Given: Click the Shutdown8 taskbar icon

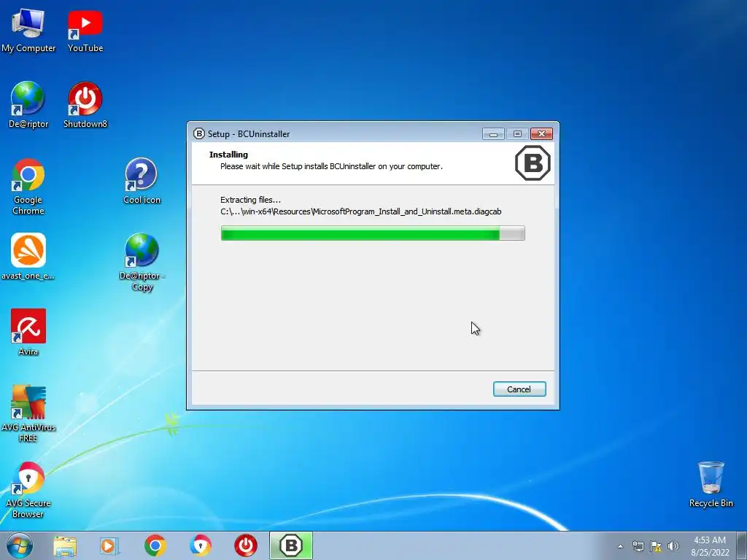Looking at the screenshot, I should click(x=246, y=545).
